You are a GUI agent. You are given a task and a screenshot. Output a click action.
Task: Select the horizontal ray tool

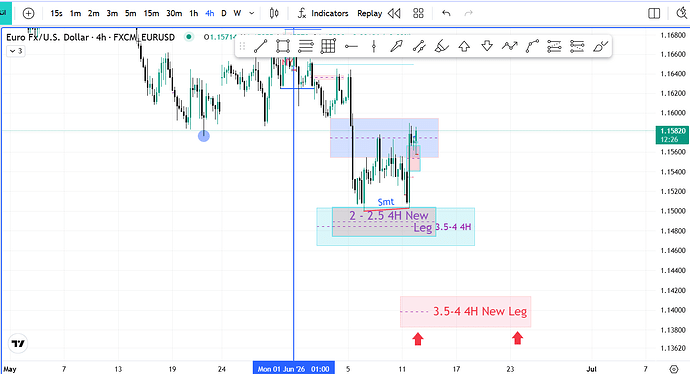point(351,46)
